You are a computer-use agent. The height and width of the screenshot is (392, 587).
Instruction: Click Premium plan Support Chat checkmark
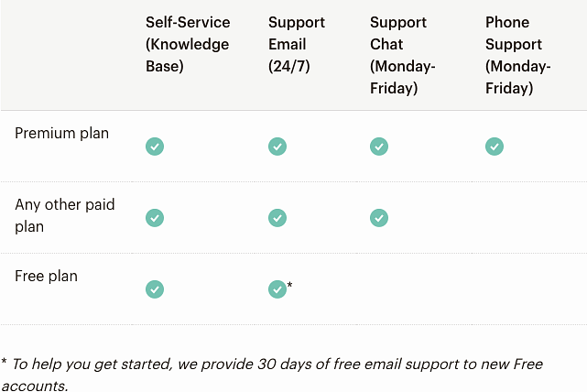click(379, 147)
